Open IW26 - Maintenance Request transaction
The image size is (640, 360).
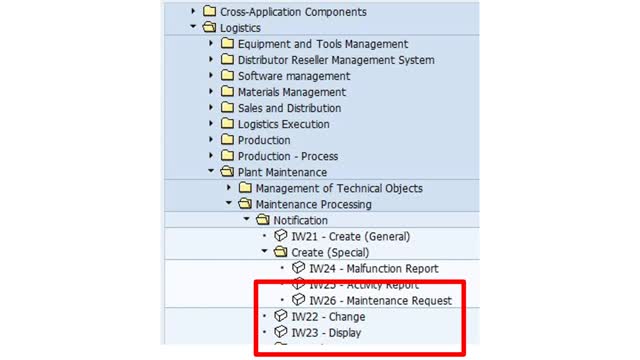[x=380, y=301]
